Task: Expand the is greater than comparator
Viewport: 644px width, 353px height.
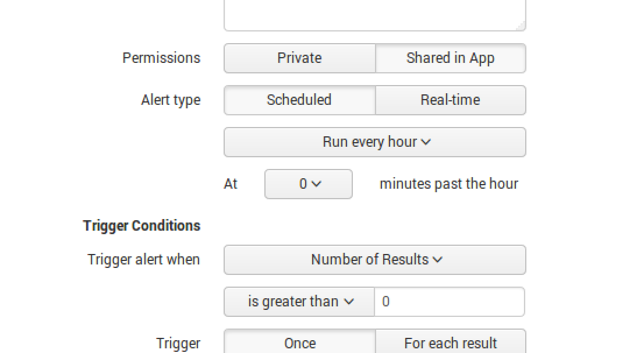Action: click(x=299, y=302)
